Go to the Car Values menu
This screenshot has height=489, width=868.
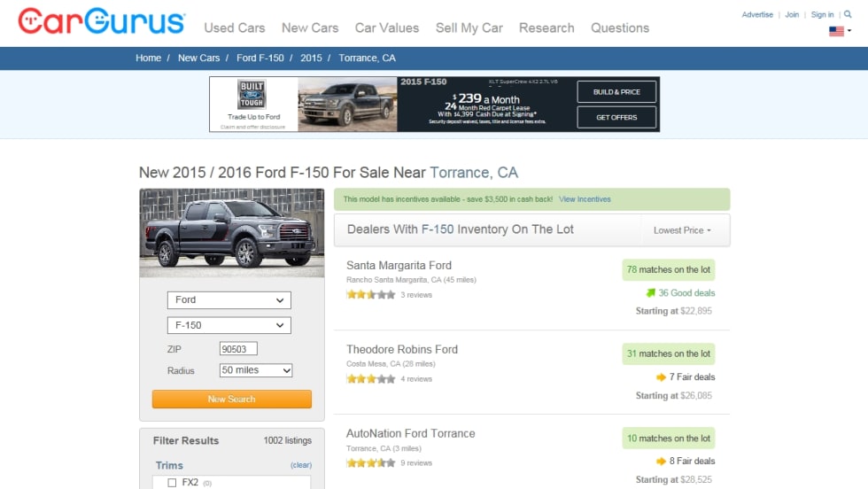click(387, 27)
